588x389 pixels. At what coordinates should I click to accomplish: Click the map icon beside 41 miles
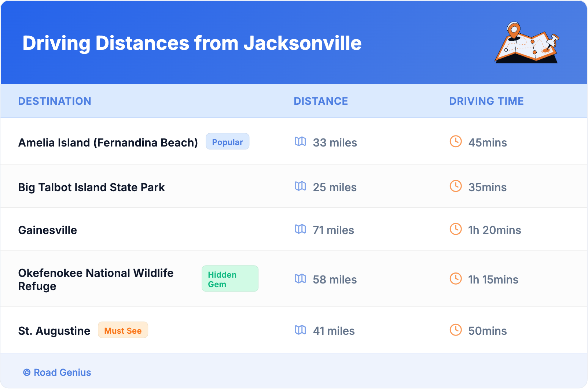(x=300, y=330)
